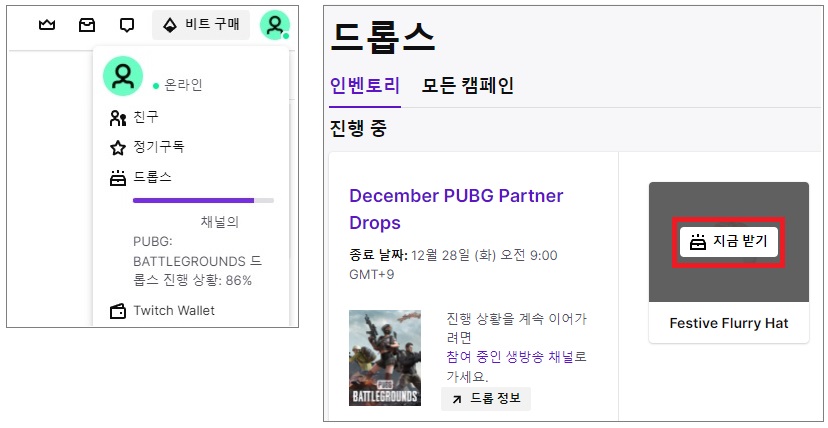The image size is (828, 428).
Task: Switch to the 인벤토리 tab
Action: point(364,85)
